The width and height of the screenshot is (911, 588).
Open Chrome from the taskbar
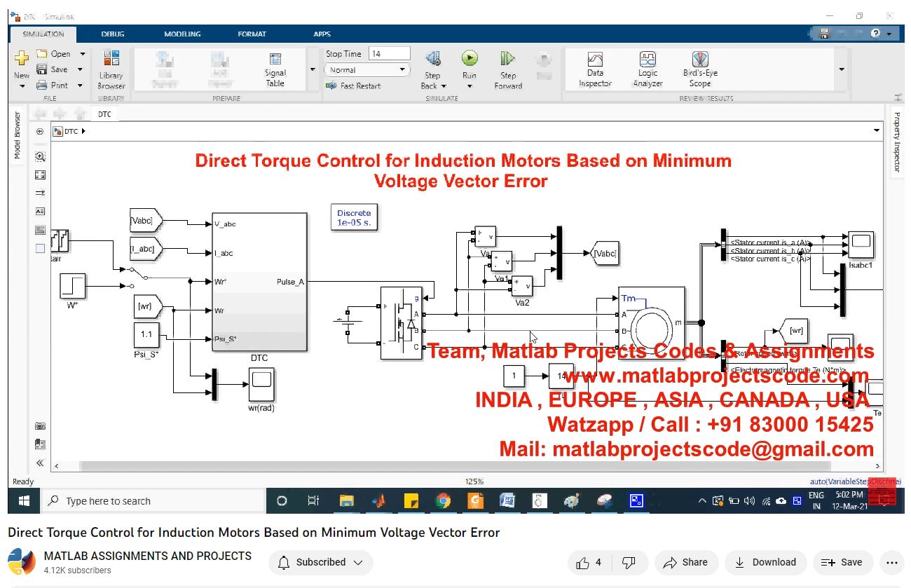coord(443,501)
